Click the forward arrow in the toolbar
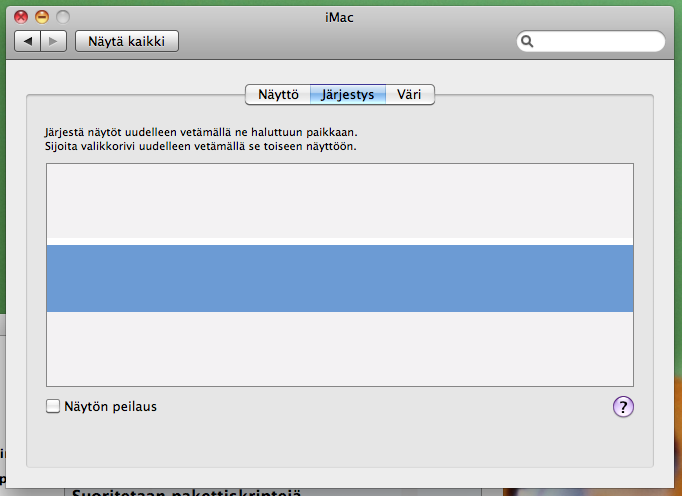 (x=54, y=41)
